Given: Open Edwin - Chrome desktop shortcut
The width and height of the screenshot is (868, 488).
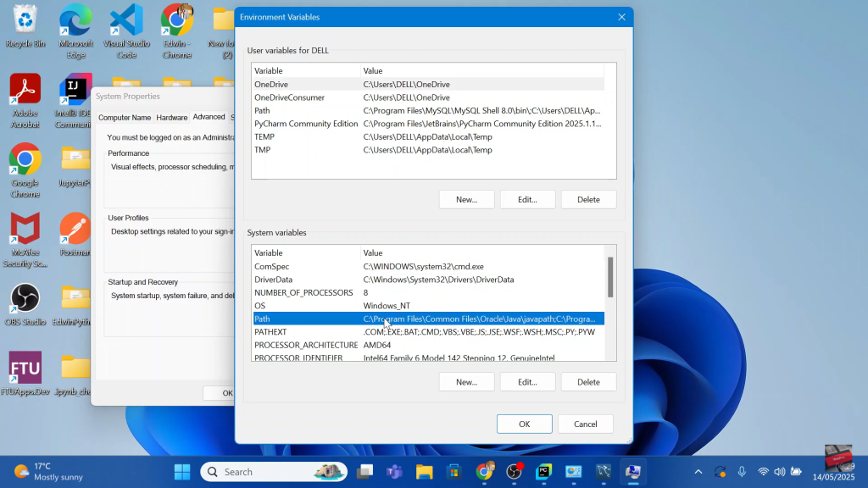Looking at the screenshot, I should click(x=177, y=30).
